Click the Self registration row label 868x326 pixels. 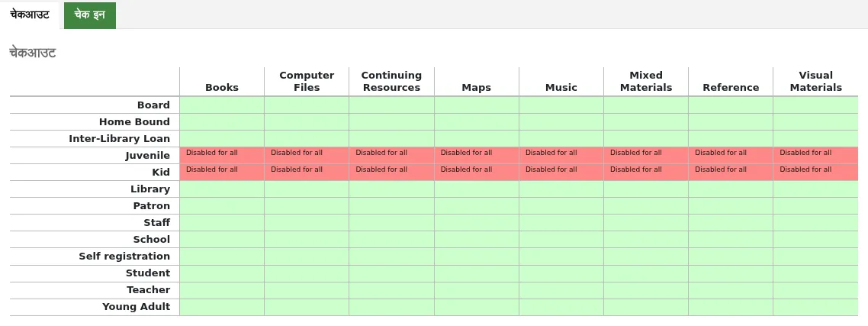124,257
